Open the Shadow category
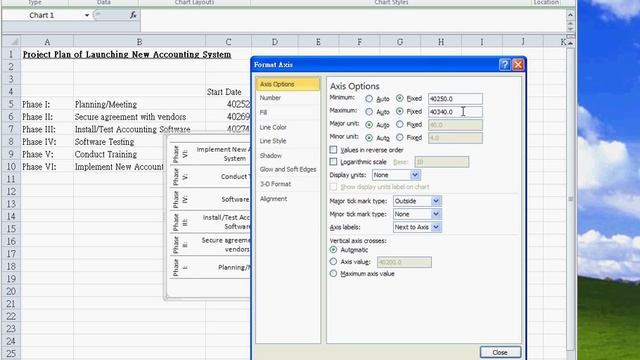 point(288,156)
